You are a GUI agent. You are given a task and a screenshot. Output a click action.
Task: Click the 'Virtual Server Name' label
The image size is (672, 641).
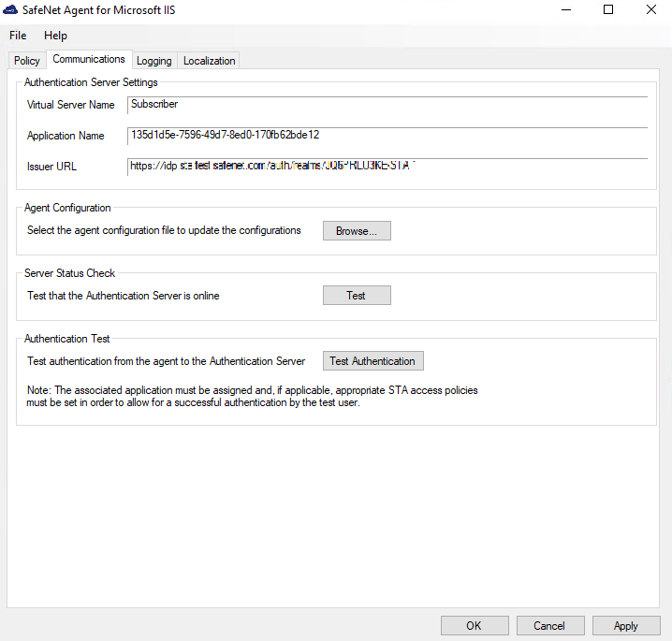pos(71,105)
